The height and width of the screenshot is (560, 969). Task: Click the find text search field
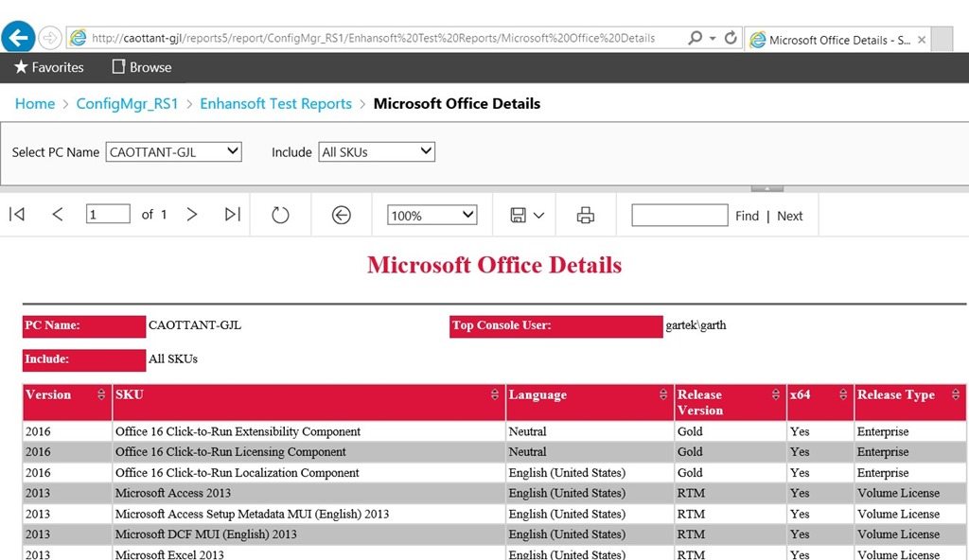[679, 215]
